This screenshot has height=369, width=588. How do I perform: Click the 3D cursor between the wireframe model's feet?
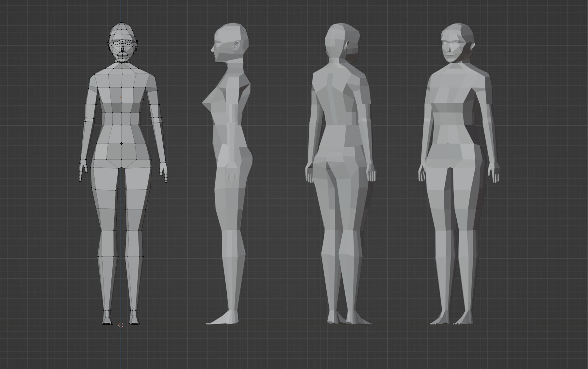coord(121,325)
